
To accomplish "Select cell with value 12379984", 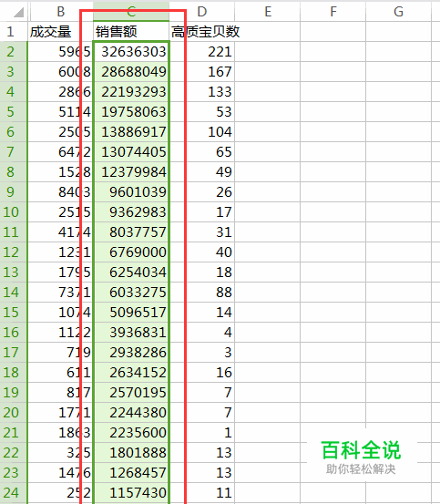I will 131,171.
